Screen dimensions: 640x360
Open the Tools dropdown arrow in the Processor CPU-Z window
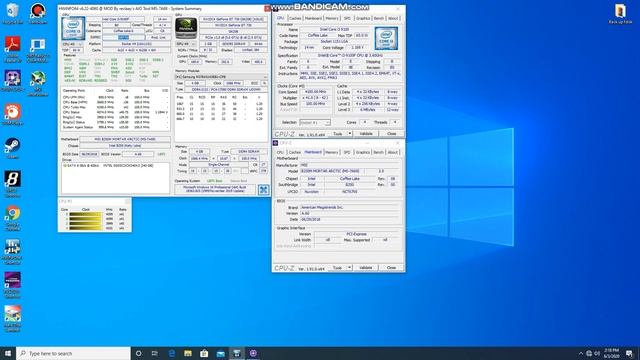349,133
